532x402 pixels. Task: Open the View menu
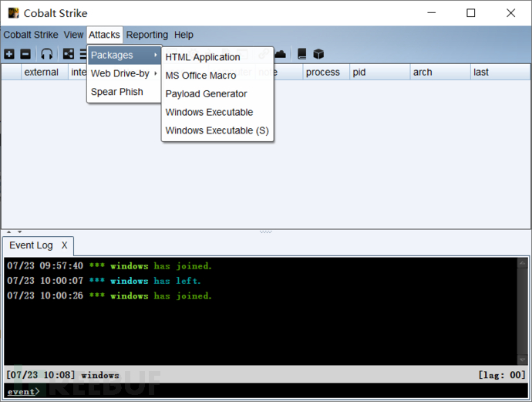(x=73, y=35)
